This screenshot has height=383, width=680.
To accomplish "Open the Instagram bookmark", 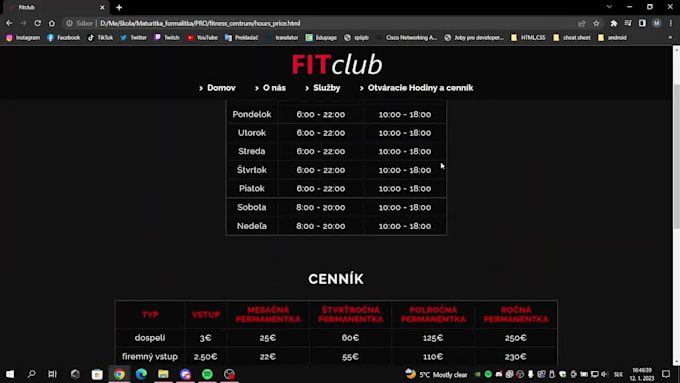I will pos(23,38).
